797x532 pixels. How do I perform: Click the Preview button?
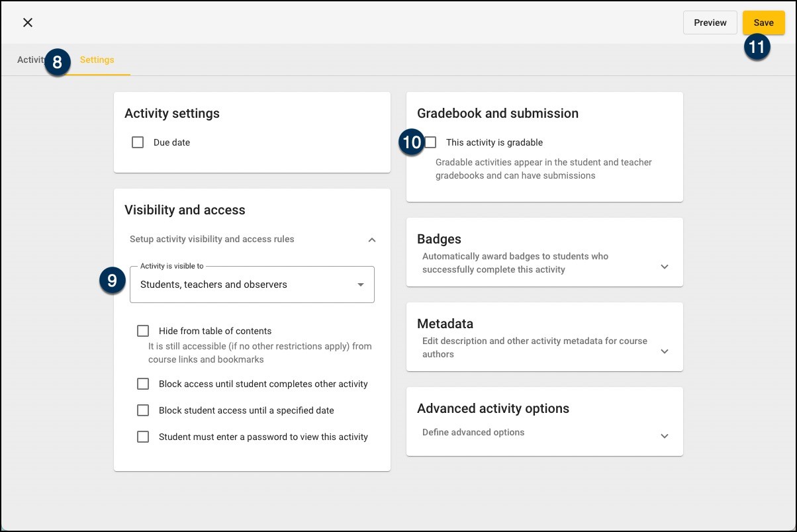point(710,22)
